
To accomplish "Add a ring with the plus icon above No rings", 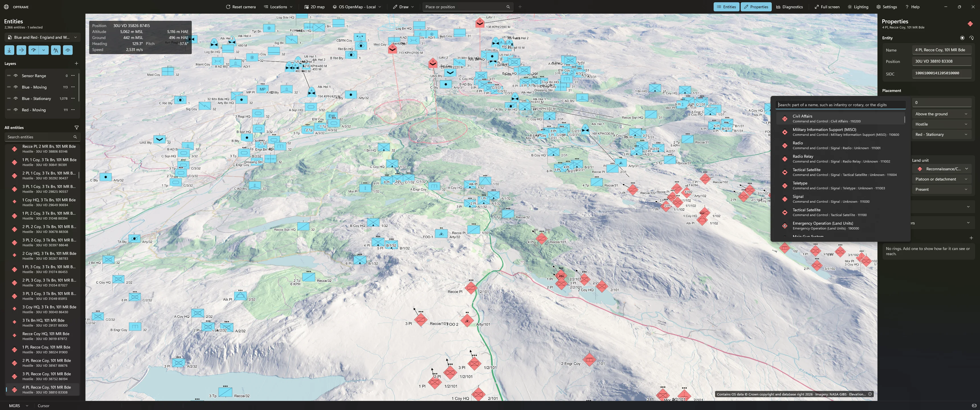I will [x=971, y=238].
